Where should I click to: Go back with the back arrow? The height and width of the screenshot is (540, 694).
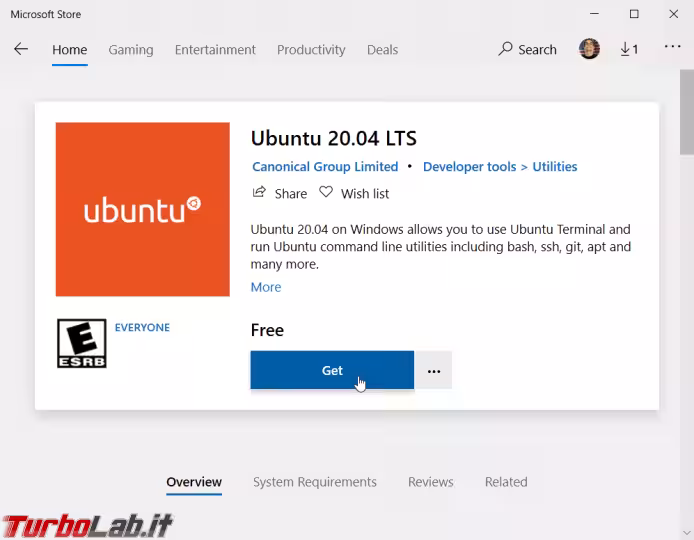point(21,49)
